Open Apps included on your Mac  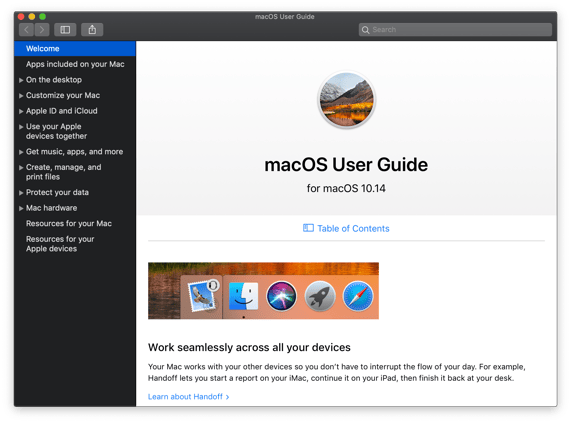pos(75,64)
